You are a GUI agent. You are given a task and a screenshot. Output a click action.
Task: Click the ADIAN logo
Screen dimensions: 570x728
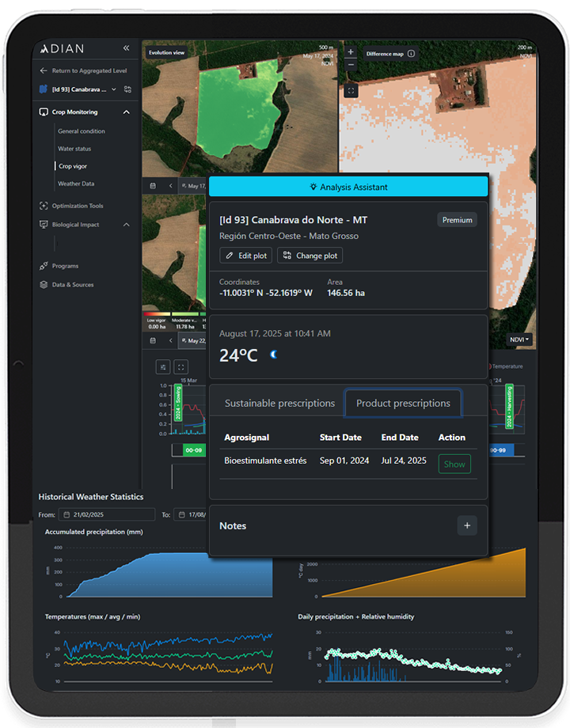pyautogui.click(x=62, y=48)
